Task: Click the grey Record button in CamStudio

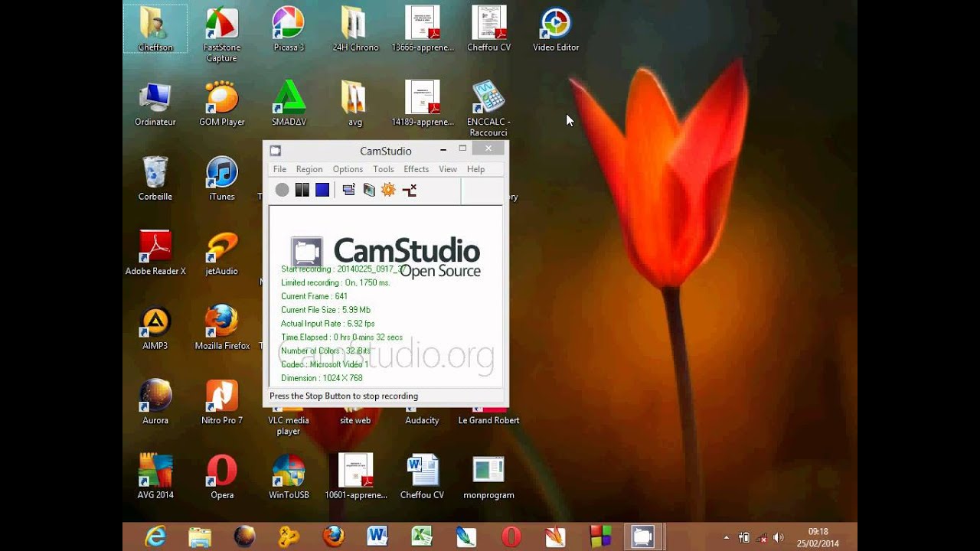Action: (x=283, y=190)
